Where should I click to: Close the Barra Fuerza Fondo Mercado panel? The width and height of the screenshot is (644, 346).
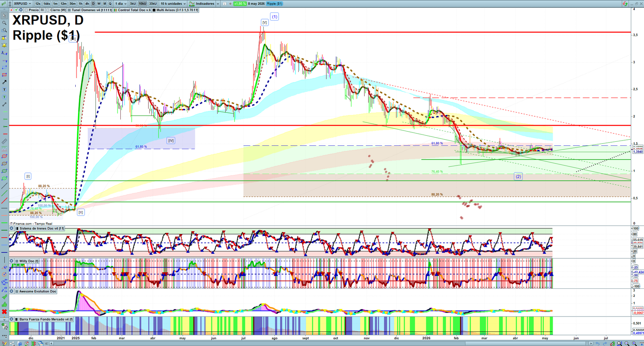tap(12, 319)
